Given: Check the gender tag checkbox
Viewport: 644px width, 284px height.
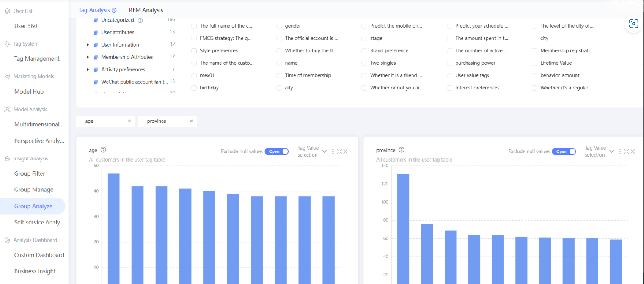Looking at the screenshot, I should [279, 26].
